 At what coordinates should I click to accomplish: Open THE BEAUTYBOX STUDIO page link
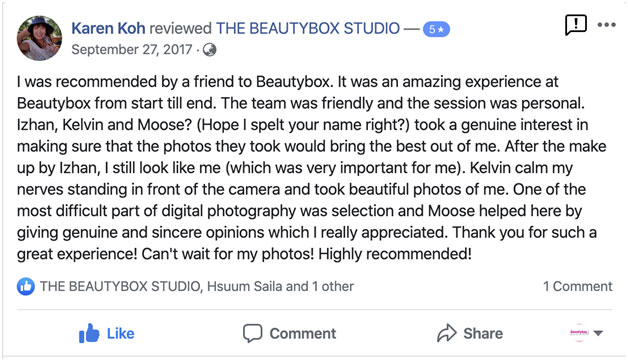[308, 28]
